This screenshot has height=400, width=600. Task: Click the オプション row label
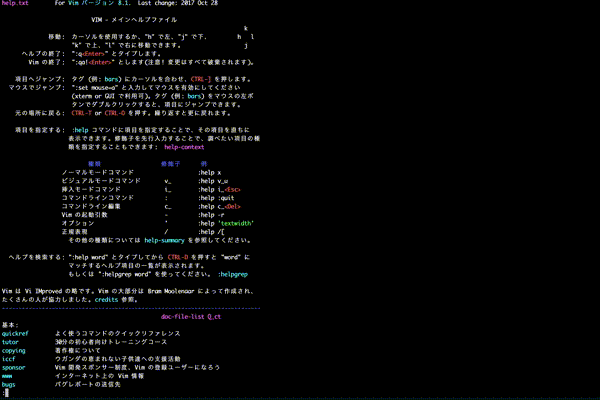coord(78,223)
